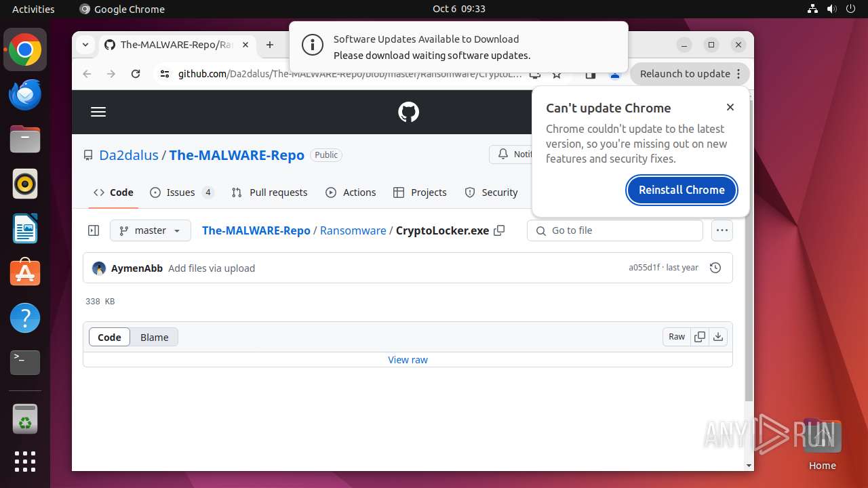
Task: Focus the Go to file search field
Action: (614, 230)
